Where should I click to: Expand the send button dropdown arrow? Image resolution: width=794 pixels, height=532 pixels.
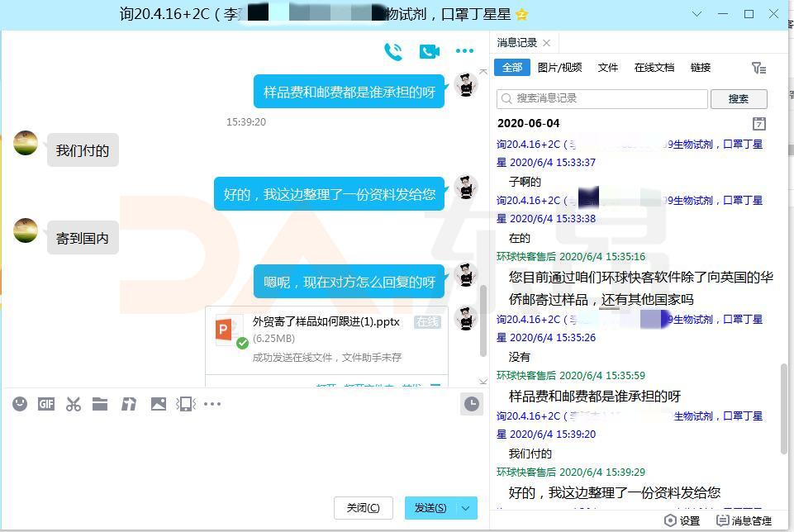click(x=465, y=507)
